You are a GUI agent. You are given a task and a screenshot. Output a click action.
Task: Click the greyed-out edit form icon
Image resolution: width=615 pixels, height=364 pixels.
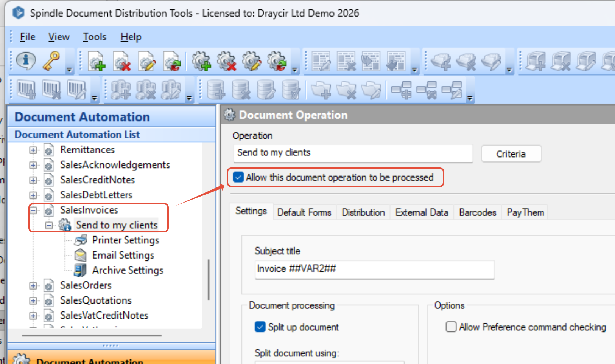[x=321, y=61]
